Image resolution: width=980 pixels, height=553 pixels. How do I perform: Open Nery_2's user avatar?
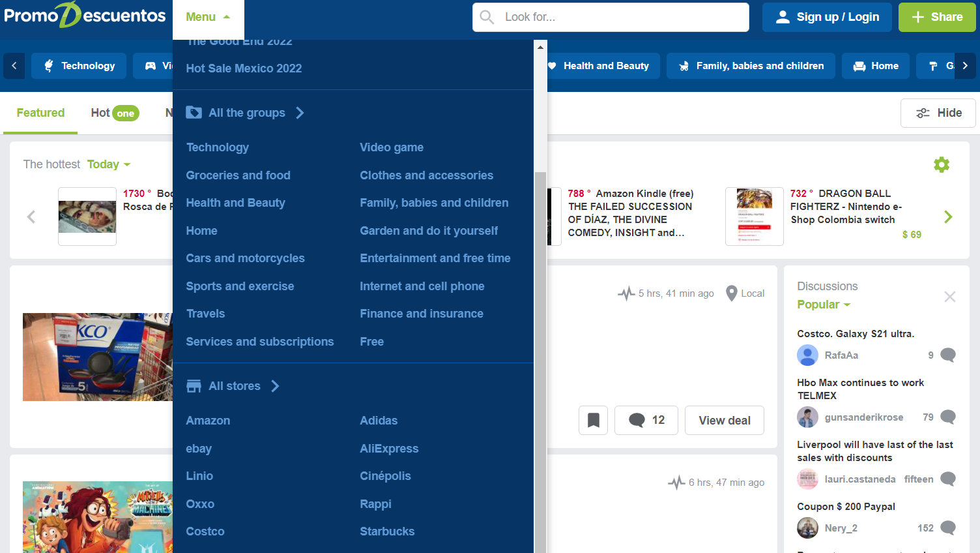pyautogui.click(x=807, y=528)
